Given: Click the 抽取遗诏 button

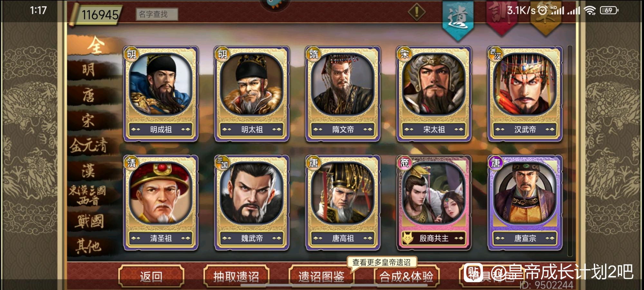Looking at the screenshot, I should coord(236,276).
